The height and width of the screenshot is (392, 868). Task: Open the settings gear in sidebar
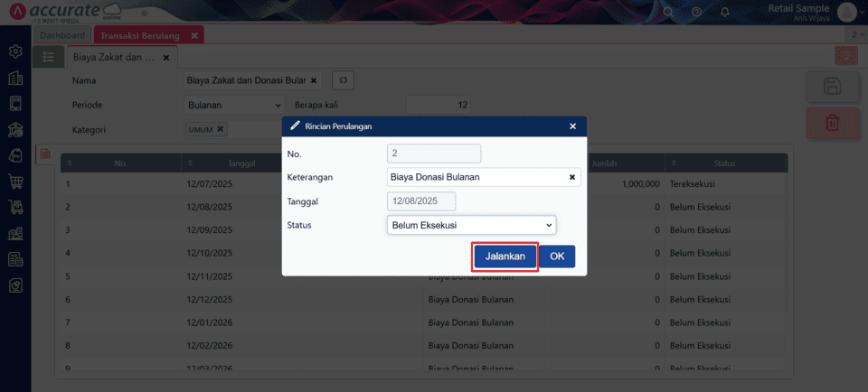pos(15,51)
